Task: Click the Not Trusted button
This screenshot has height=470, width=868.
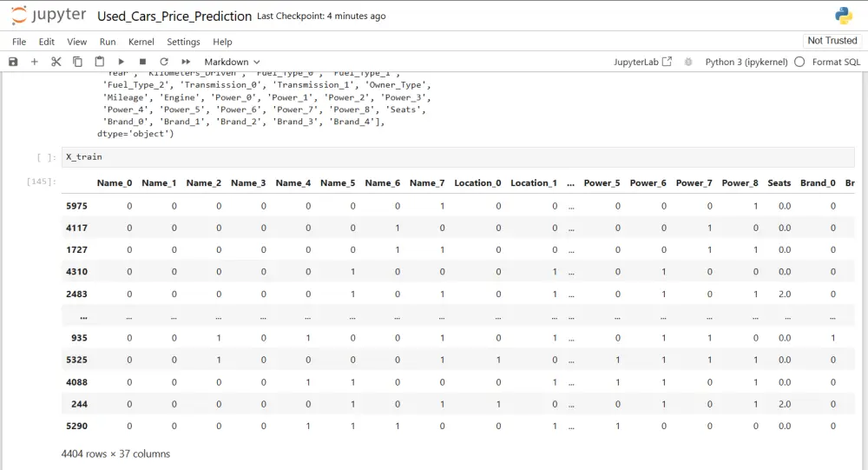Action: [x=832, y=41]
